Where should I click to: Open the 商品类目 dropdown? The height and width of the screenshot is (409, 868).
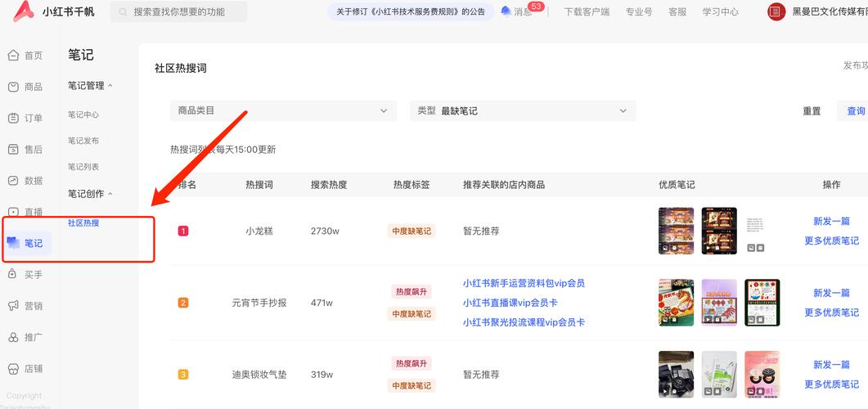[x=283, y=110]
